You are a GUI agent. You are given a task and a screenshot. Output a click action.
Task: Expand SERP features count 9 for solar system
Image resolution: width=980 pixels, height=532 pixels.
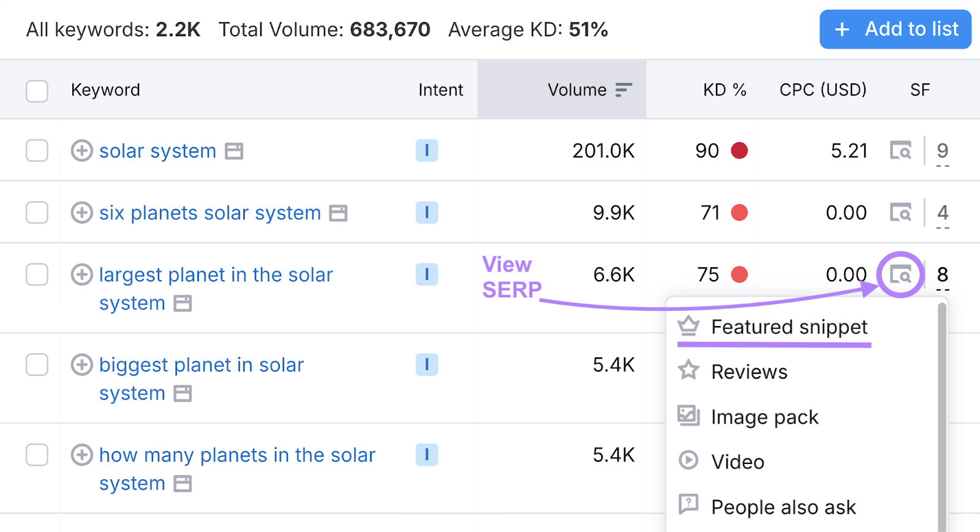click(x=943, y=151)
